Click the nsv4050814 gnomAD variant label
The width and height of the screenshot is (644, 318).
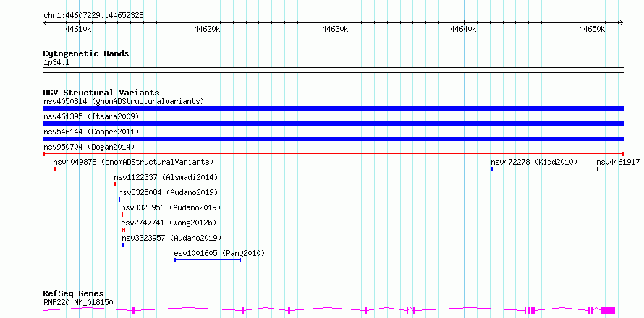click(x=124, y=101)
